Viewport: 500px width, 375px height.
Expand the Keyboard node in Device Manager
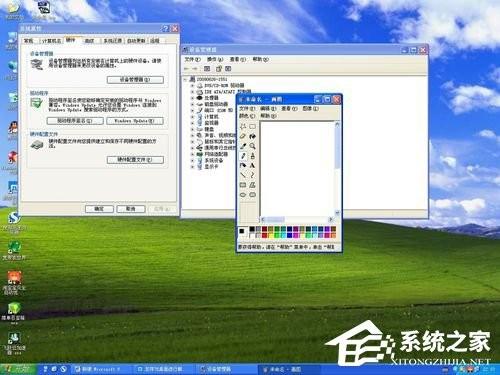192,129
